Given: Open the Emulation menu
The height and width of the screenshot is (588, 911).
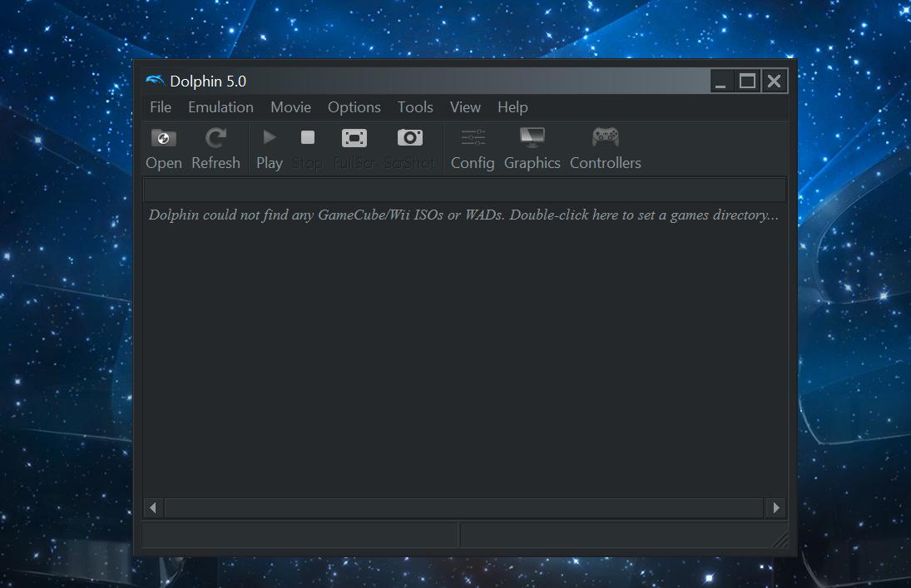Looking at the screenshot, I should 220,107.
